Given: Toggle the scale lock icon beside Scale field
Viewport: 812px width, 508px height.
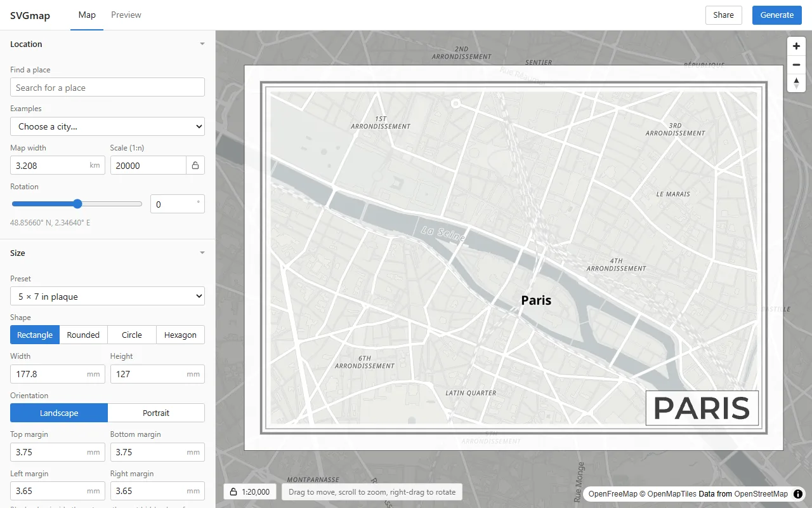Looking at the screenshot, I should [x=195, y=166].
